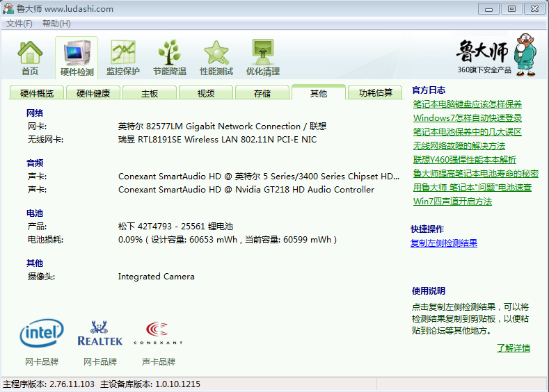Screen dimensions: 549x392
Task: Open link 用鲁大师 笔记本"问题"电池速查
Action: (472, 188)
